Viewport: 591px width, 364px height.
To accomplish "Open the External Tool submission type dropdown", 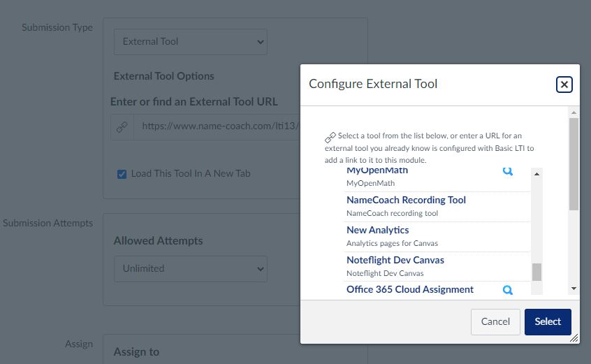I will 190,42.
